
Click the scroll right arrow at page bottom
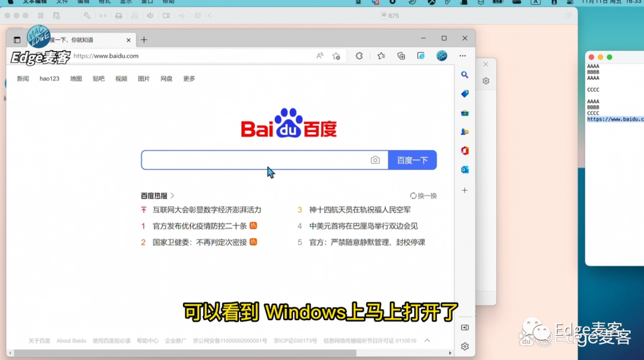450,353
